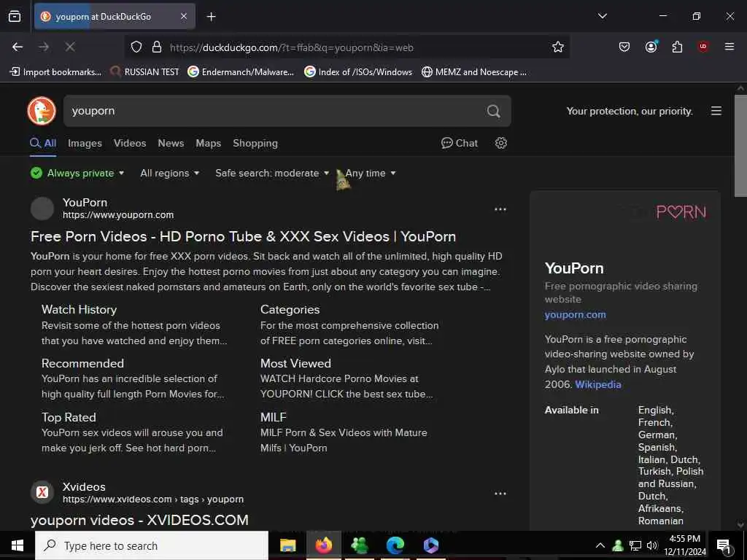Open the Firefox account icon
This screenshot has height=560, width=747.
coord(651,47)
